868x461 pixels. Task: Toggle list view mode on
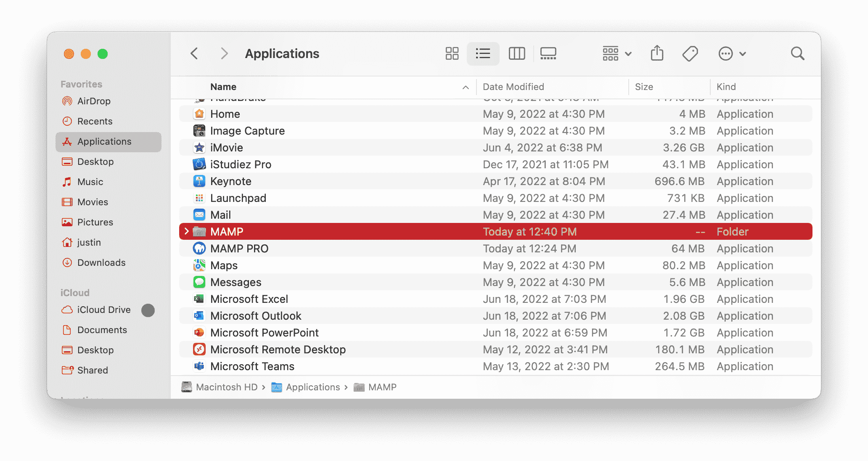pos(483,53)
